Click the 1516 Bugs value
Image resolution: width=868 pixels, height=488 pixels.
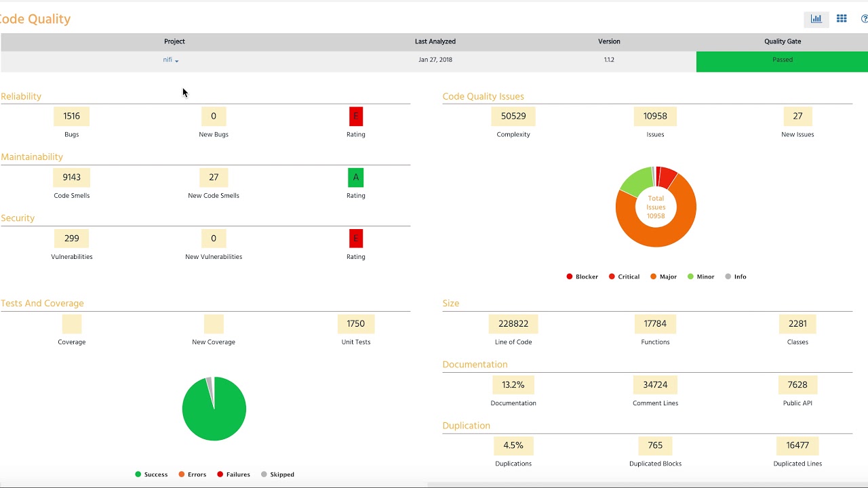pos(72,117)
